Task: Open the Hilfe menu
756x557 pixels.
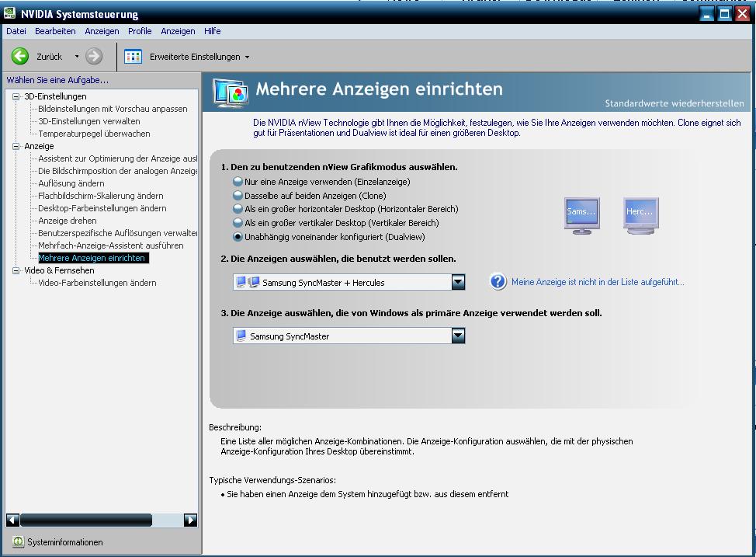Action: pos(212,31)
